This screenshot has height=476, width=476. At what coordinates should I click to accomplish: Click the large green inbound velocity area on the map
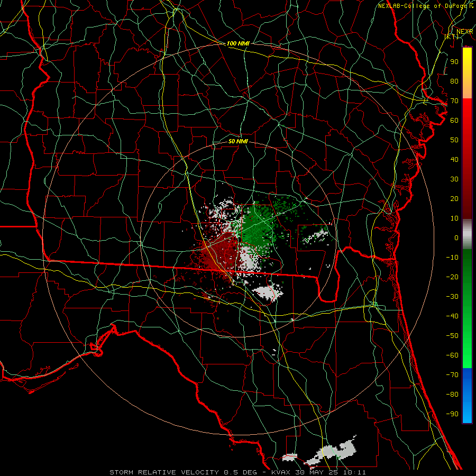click(x=257, y=226)
